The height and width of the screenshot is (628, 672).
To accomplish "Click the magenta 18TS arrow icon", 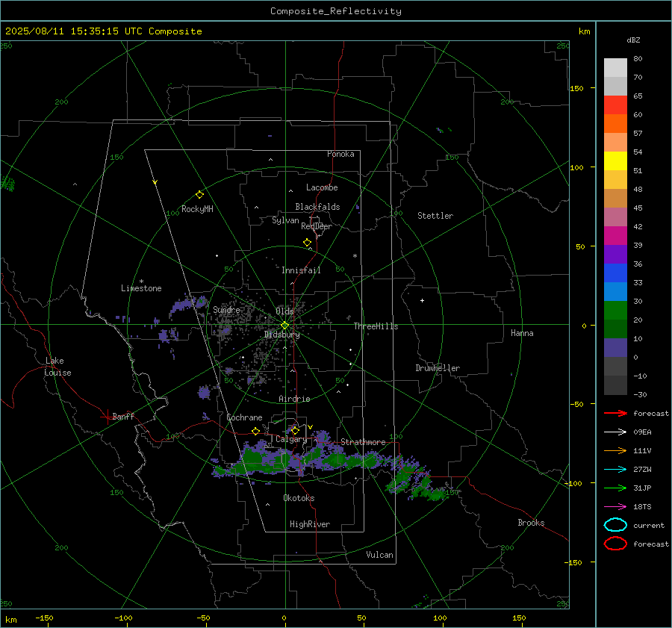I will click(615, 507).
